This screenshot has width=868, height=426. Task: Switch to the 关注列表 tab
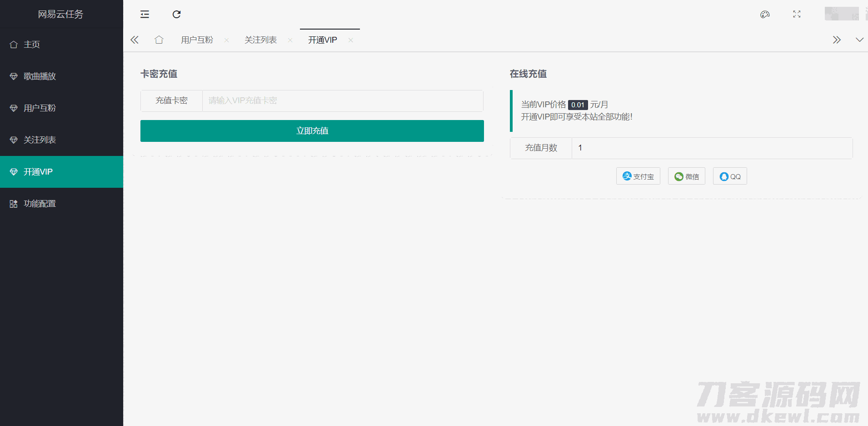click(260, 40)
